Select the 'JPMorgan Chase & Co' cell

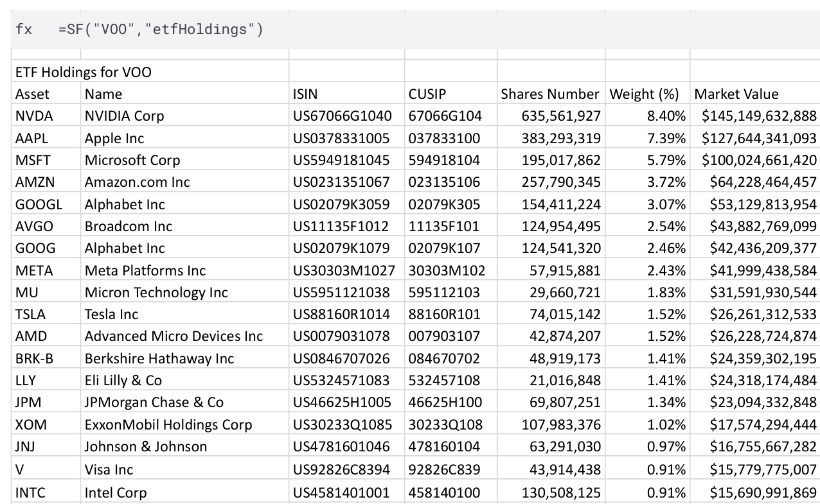point(185,402)
